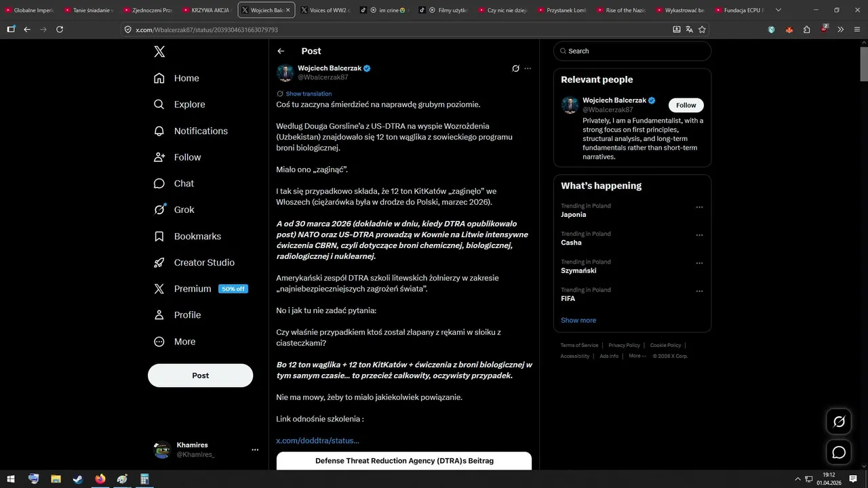This screenshot has height=488, width=868.
Task: Go to Profile in the sidebar
Action: 177,315
